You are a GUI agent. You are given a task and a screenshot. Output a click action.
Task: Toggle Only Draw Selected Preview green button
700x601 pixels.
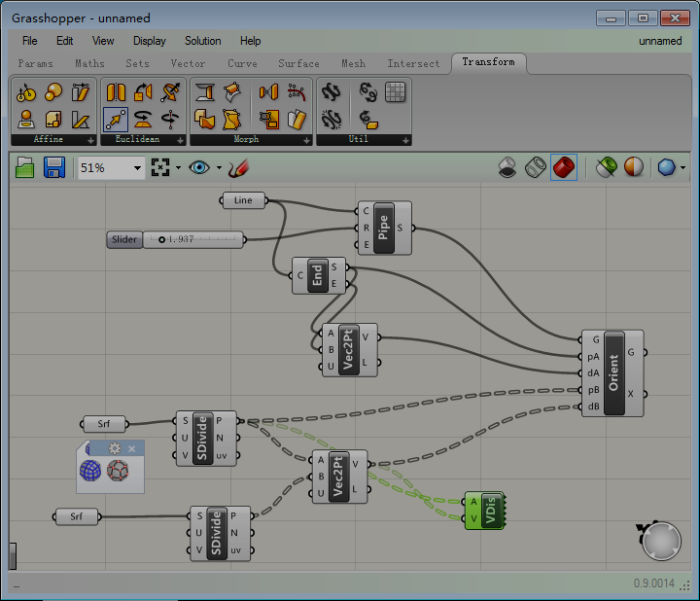pyautogui.click(x=607, y=167)
